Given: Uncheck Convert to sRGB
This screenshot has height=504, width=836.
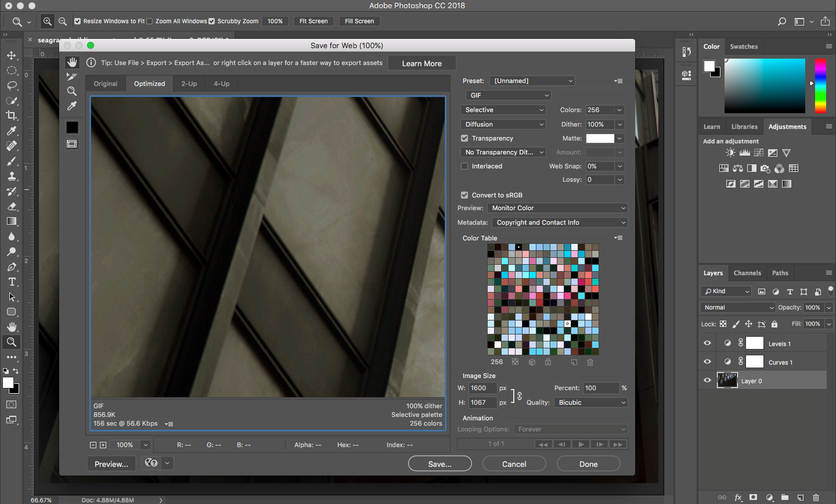Looking at the screenshot, I should (x=464, y=195).
